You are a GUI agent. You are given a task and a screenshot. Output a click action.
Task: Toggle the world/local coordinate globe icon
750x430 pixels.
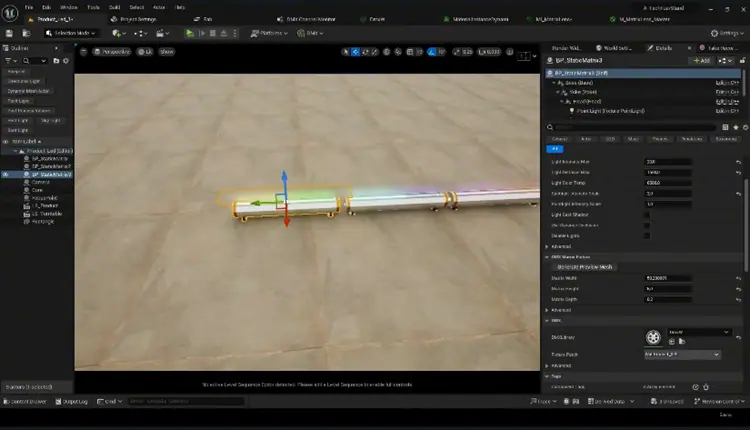point(386,52)
